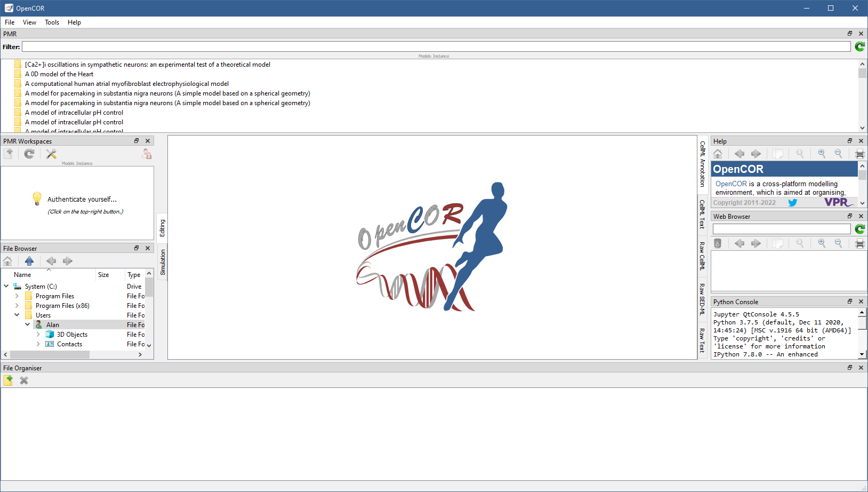Click the Help panel home icon
Screen dimensions: 868x492
[718, 154]
